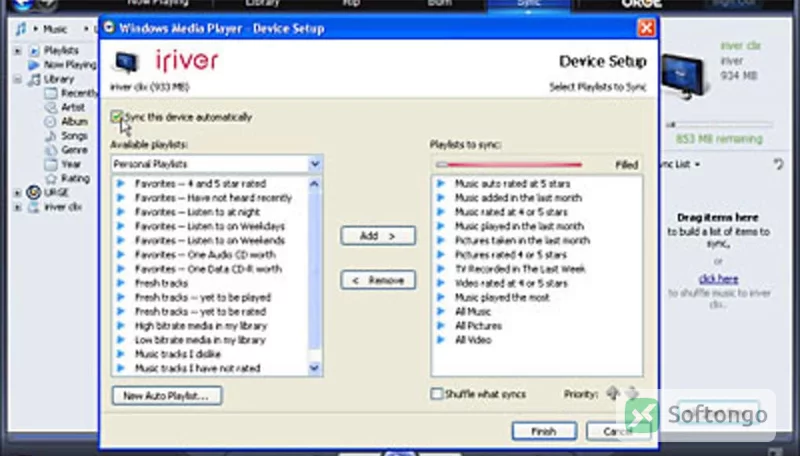Select Favorites -- One Data CD-R worth
The height and width of the screenshot is (456, 800).
coord(208,269)
